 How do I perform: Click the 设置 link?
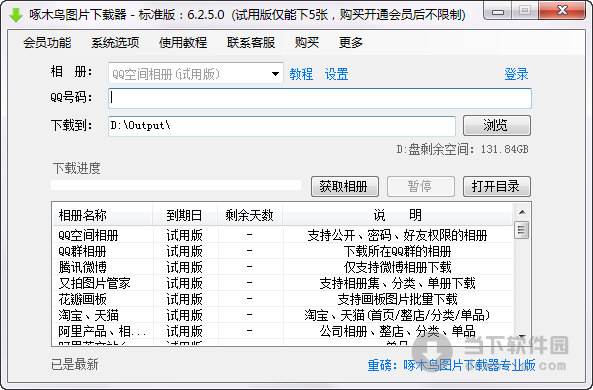click(336, 74)
